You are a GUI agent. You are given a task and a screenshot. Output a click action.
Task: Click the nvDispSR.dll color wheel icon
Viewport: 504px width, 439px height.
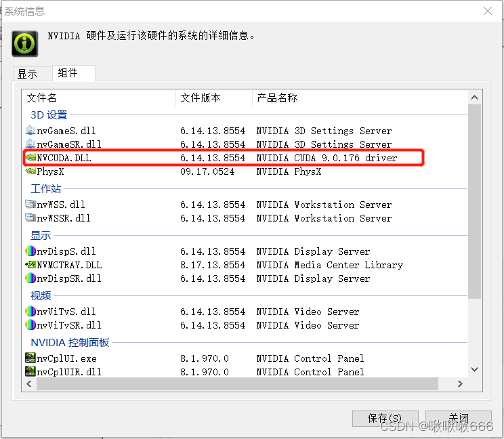point(30,278)
